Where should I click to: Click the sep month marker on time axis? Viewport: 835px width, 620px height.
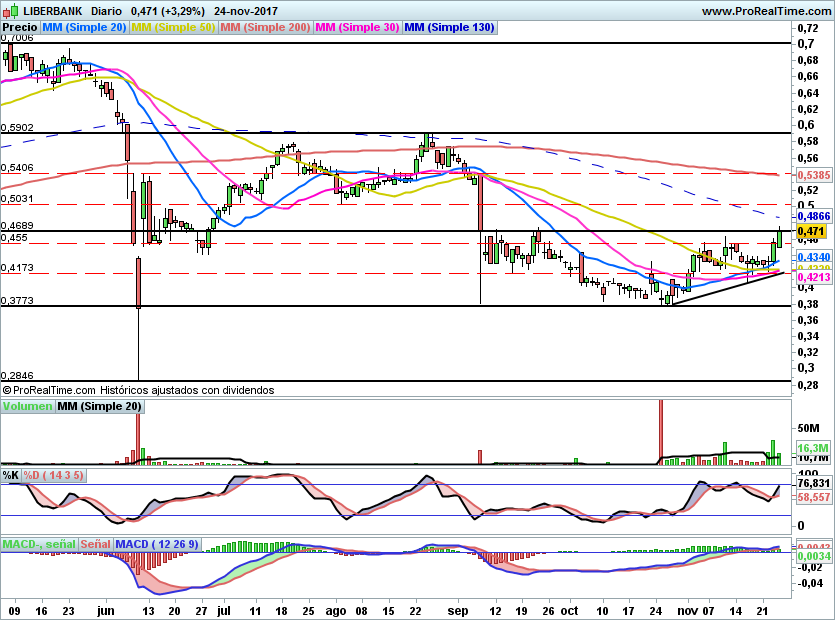tap(458, 611)
